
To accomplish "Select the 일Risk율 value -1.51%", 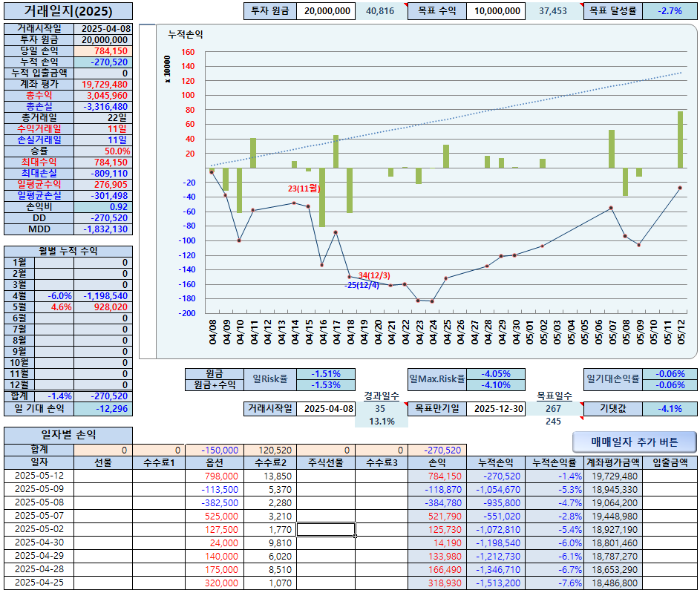I will click(x=326, y=374).
